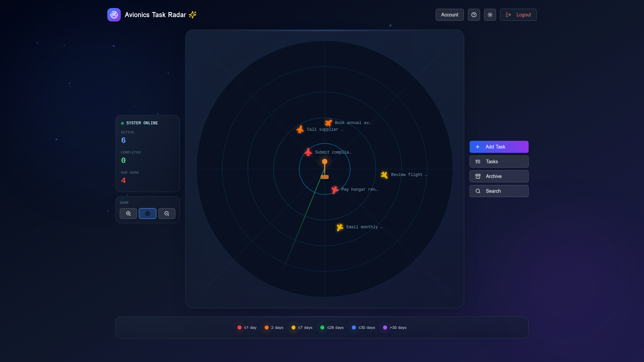Screen dimensions: 644x362
Task: Click the Add Task button
Action: (499, 147)
